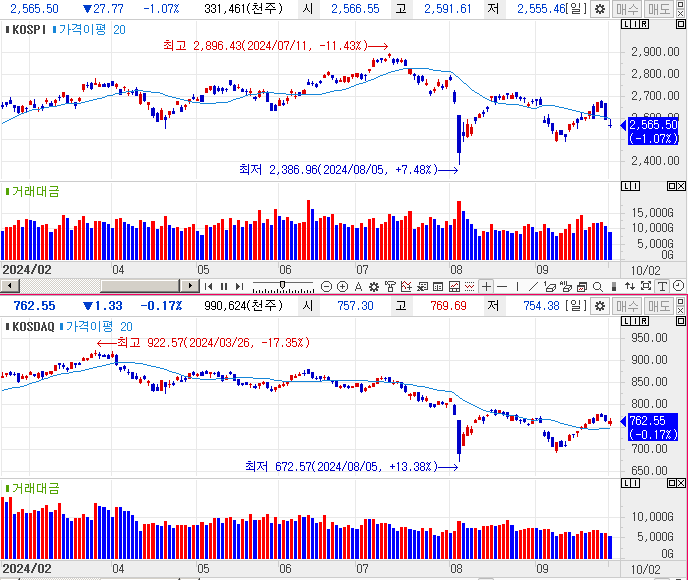Toggle the L axis button on KOSDAQ chart
Image resolution: width=688 pixels, height=580 pixels.
(626, 322)
